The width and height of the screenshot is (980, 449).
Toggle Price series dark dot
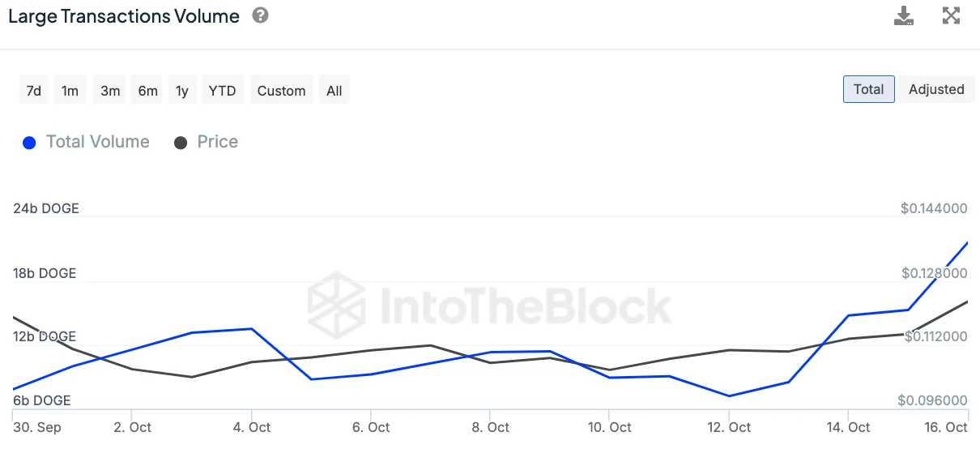(x=181, y=143)
